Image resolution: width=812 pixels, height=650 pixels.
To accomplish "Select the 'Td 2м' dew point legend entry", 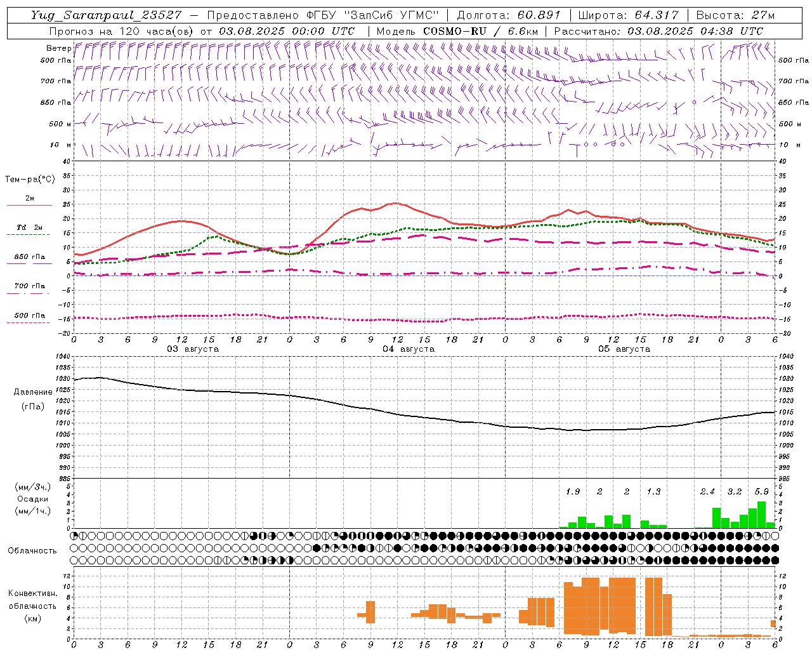I will (30, 227).
